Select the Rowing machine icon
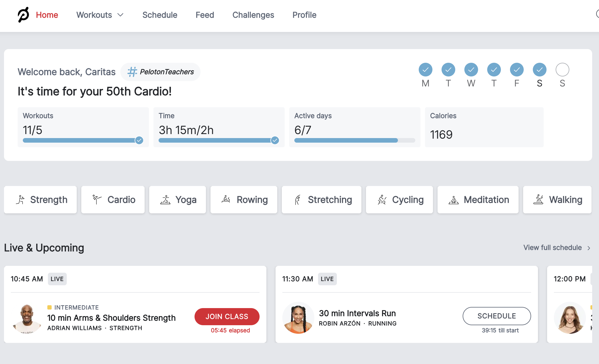The height and width of the screenshot is (364, 599). pyautogui.click(x=226, y=199)
